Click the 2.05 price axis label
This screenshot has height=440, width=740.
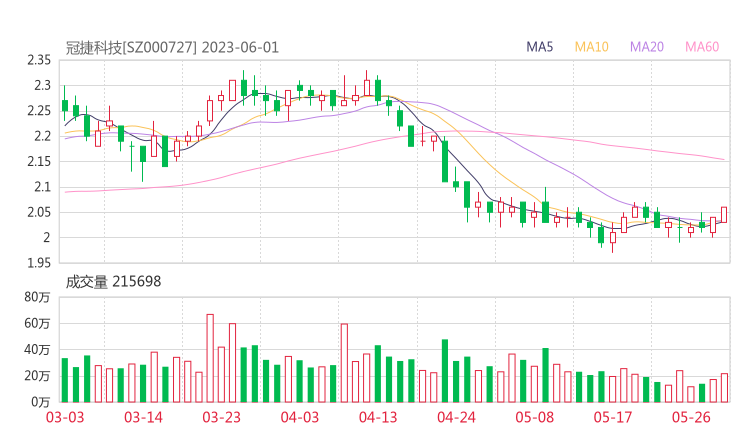point(39,212)
